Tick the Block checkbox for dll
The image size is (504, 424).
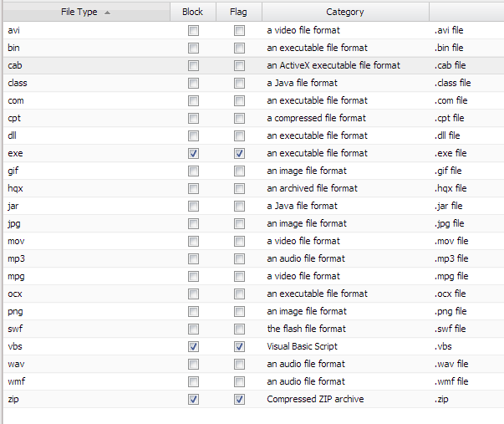193,135
